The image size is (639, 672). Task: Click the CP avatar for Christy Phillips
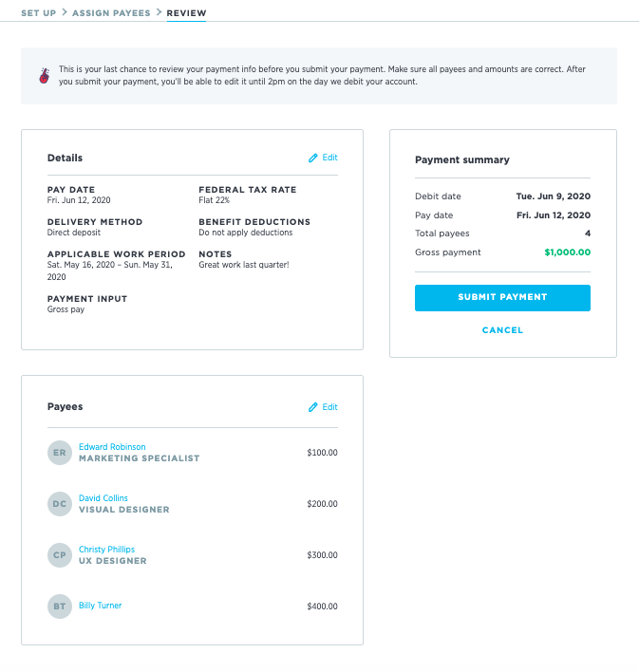click(x=60, y=555)
